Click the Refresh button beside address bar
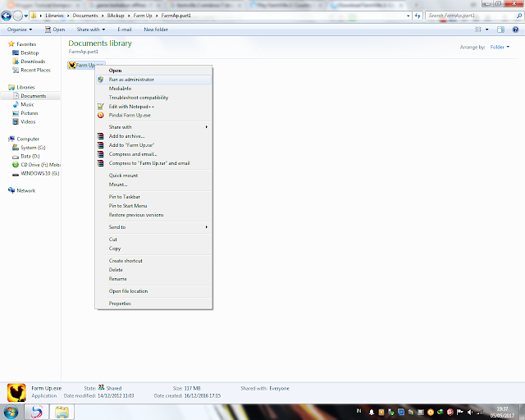Image resolution: width=525 pixels, height=420 pixels. [x=418, y=16]
